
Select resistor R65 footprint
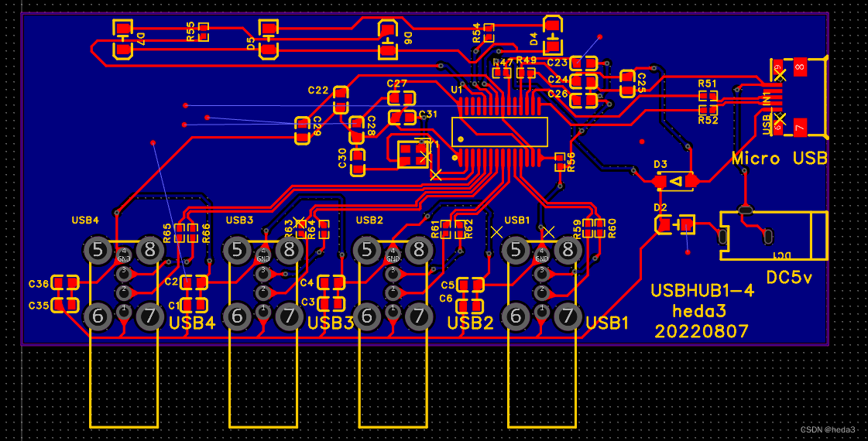click(180, 233)
